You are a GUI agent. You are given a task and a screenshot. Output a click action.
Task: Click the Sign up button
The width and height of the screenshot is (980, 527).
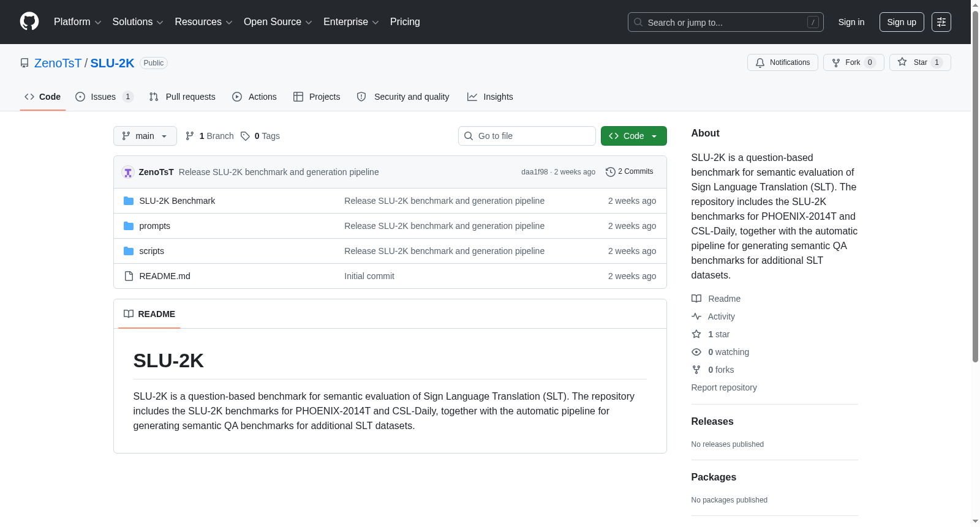902,22
